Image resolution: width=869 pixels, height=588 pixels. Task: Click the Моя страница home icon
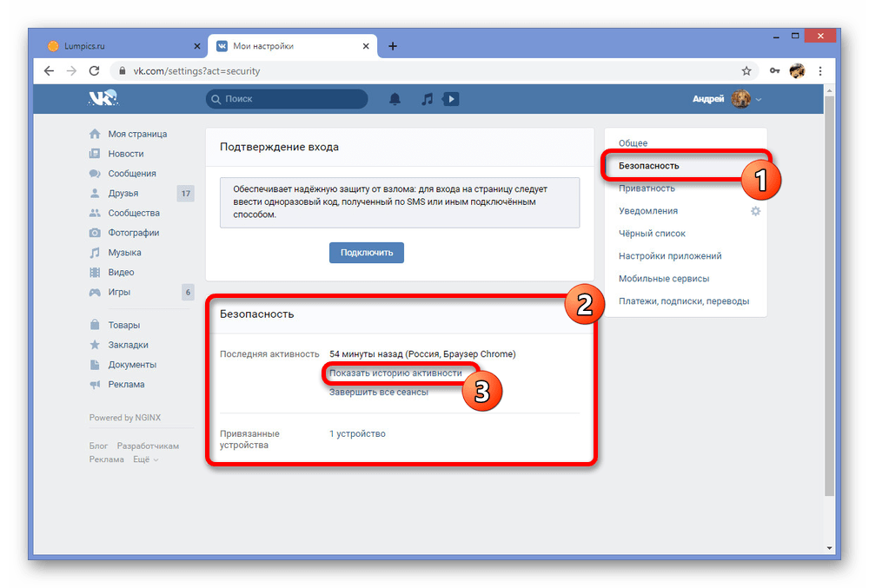(x=95, y=134)
